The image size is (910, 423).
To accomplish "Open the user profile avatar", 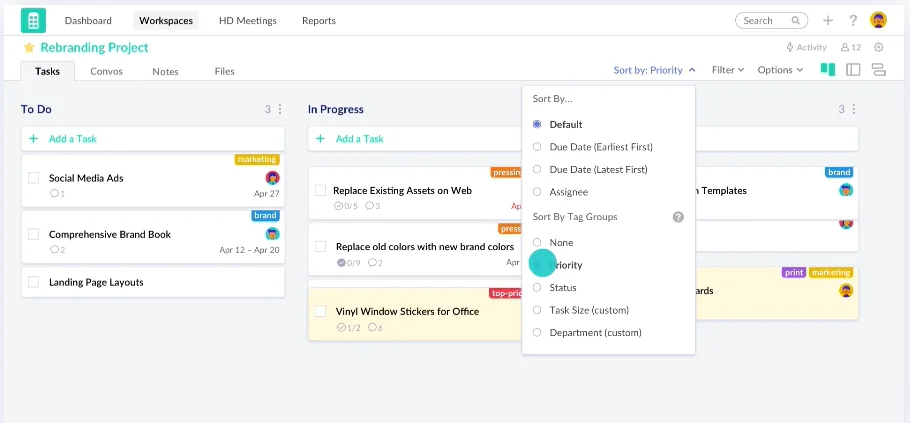I will tap(878, 20).
